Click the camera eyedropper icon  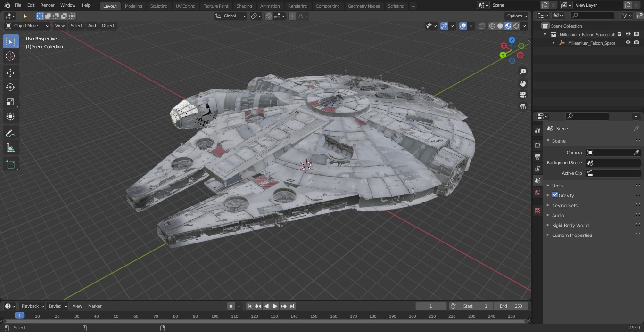click(x=636, y=153)
